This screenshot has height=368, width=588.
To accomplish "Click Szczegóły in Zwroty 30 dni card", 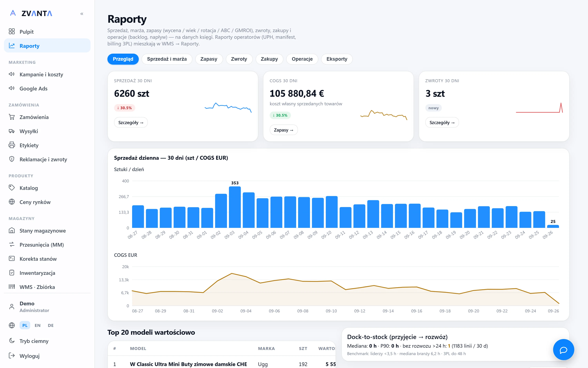I will 442,122.
